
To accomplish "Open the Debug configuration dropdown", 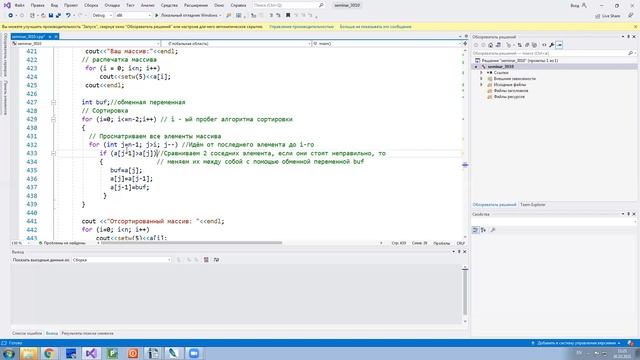I will [x=102, y=16].
